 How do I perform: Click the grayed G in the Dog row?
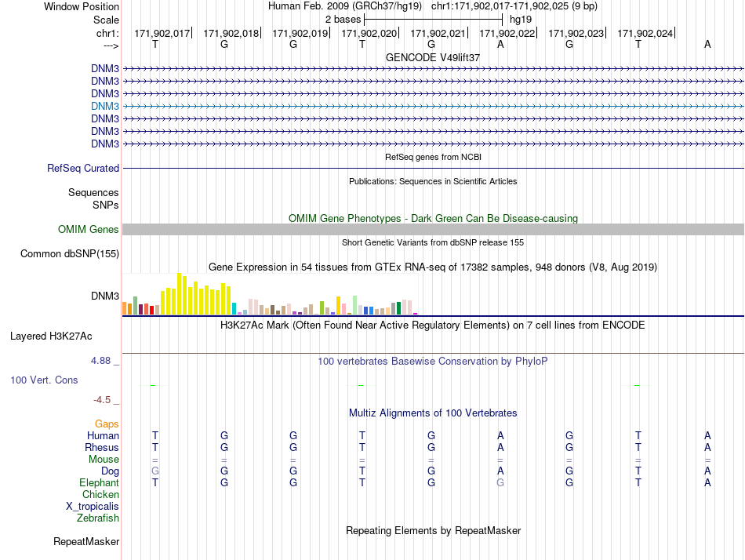pos(155,471)
